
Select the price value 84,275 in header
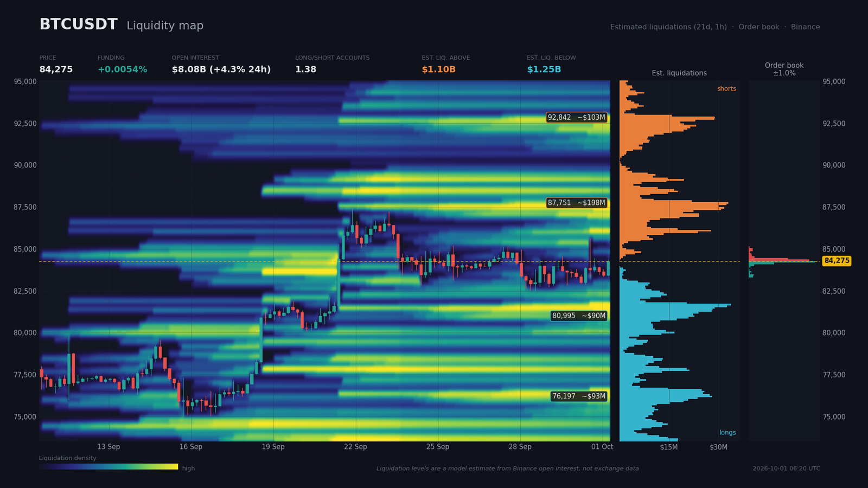(56, 69)
